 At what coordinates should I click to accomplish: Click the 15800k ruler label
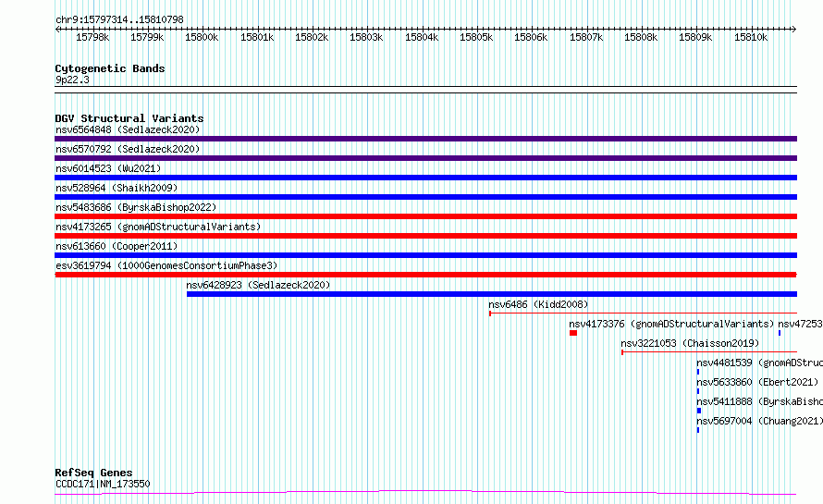point(202,37)
